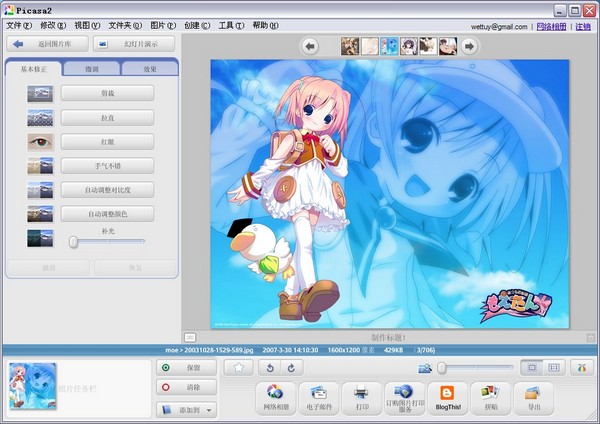The width and height of the screenshot is (600, 424).
Task: Click the star favorite icon
Action: [x=239, y=368]
